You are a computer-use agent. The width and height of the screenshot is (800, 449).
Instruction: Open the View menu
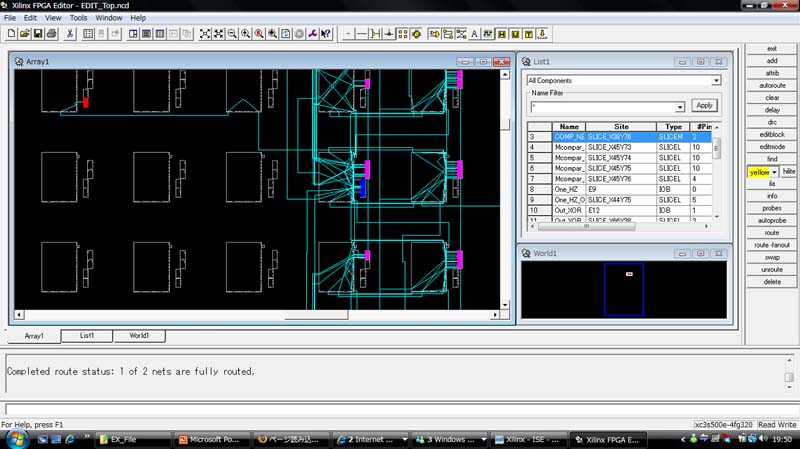(53, 18)
